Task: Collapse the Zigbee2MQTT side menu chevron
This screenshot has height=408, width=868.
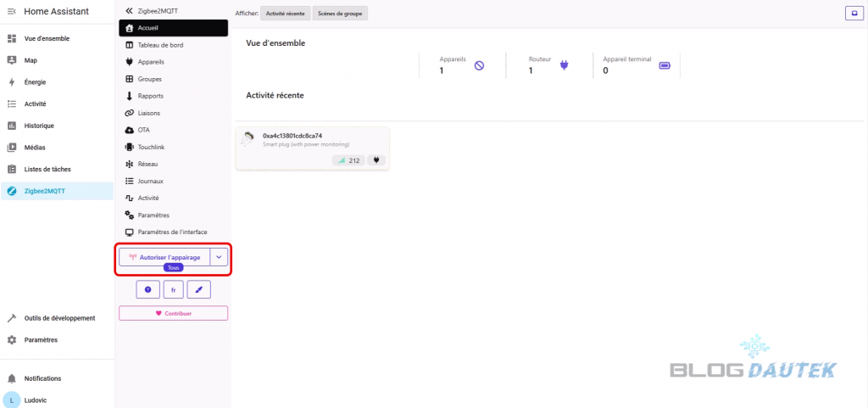Action: [x=129, y=10]
